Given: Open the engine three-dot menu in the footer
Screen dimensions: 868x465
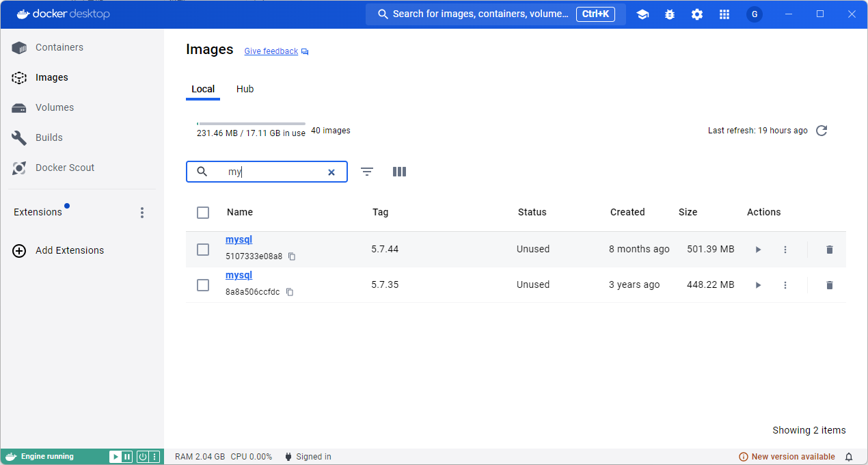Looking at the screenshot, I should coord(154,457).
